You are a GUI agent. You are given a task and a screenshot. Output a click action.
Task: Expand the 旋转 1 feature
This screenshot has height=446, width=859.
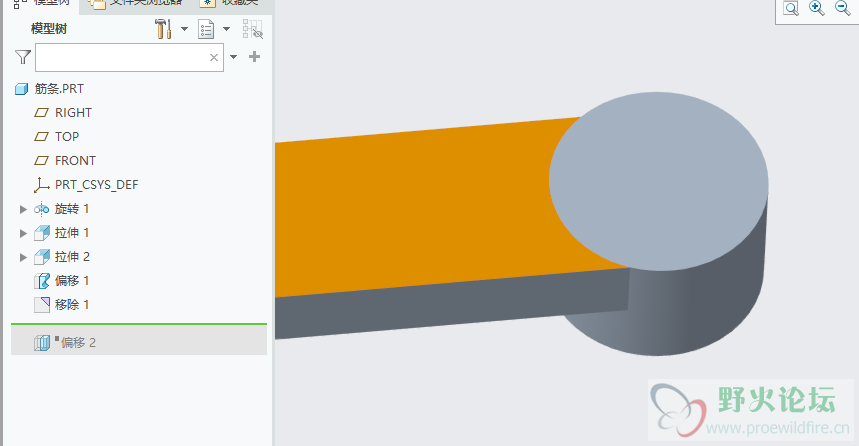pos(23,209)
